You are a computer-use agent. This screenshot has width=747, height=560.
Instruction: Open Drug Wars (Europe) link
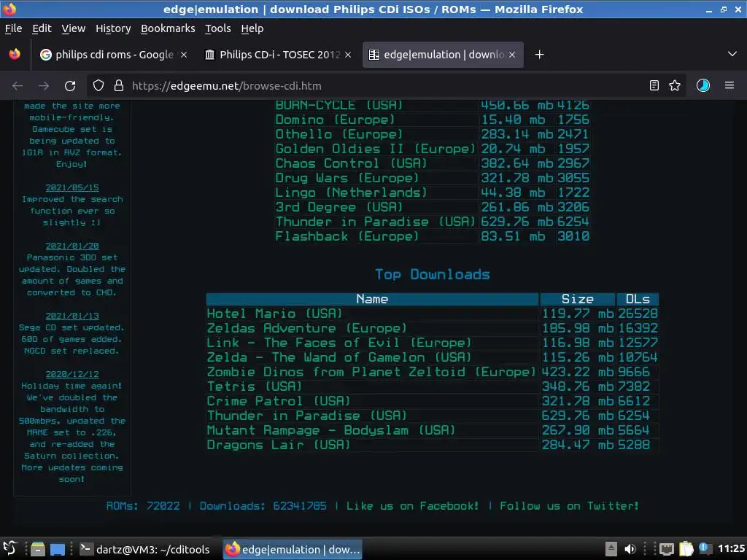[347, 178]
